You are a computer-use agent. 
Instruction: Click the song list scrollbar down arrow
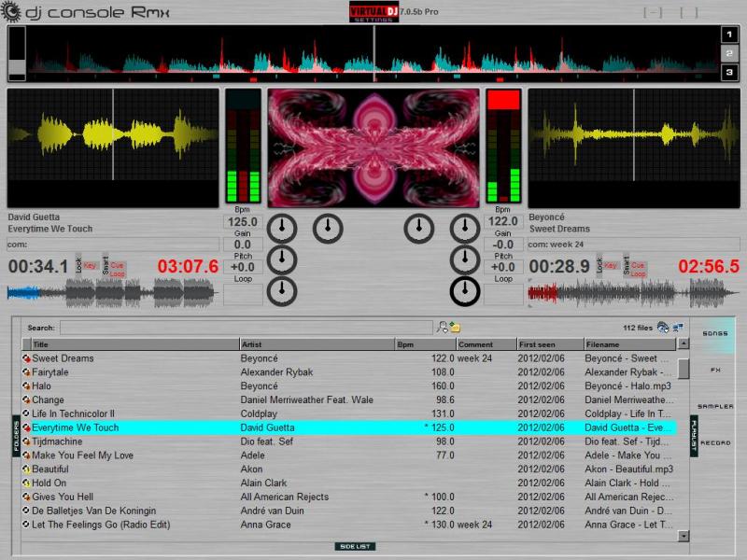684,536
